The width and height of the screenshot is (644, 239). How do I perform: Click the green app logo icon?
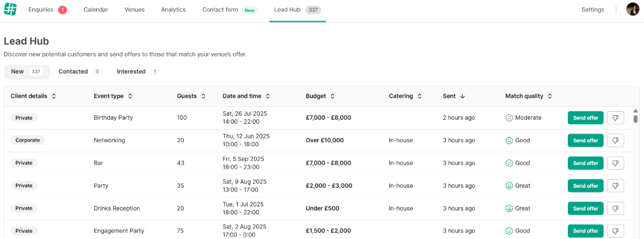pyautogui.click(x=10, y=9)
